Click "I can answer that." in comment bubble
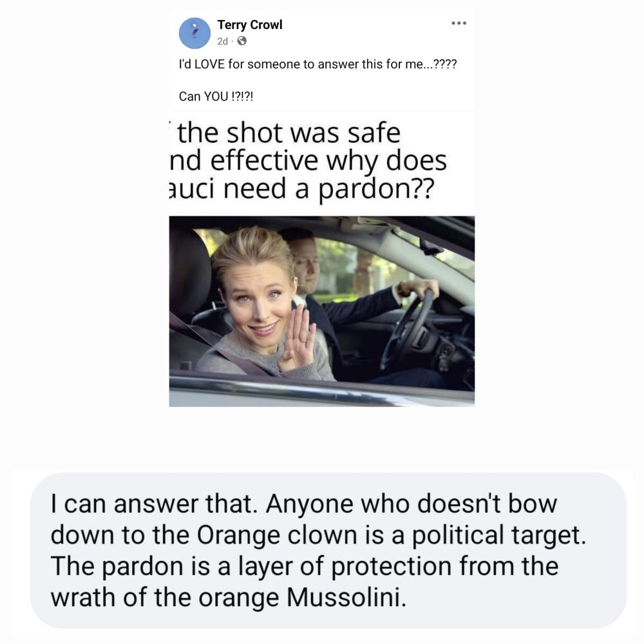644x644 pixels. click(x=154, y=503)
